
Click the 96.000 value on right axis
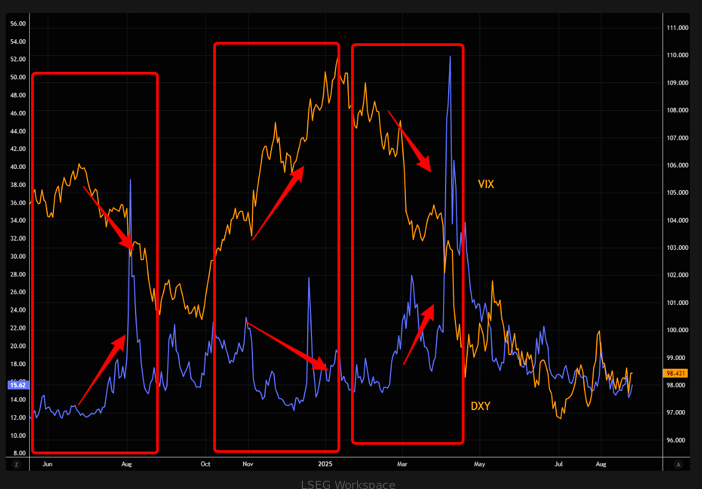coord(676,440)
